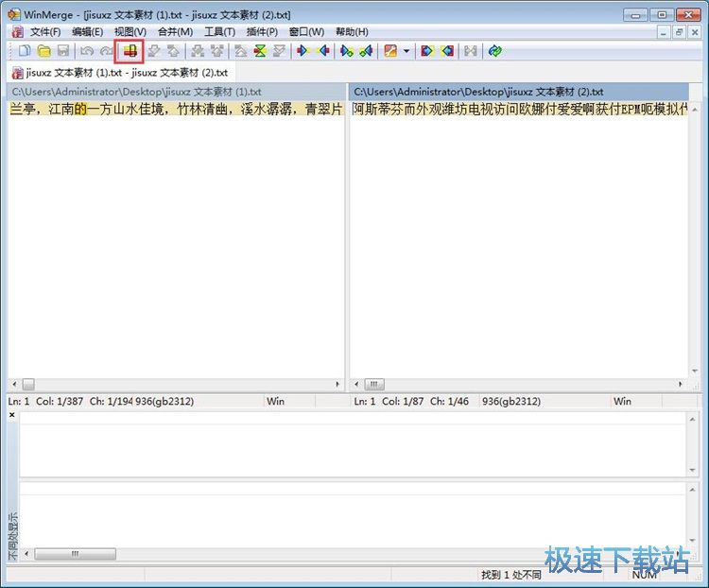Copy the difference to the right pane

point(303,51)
